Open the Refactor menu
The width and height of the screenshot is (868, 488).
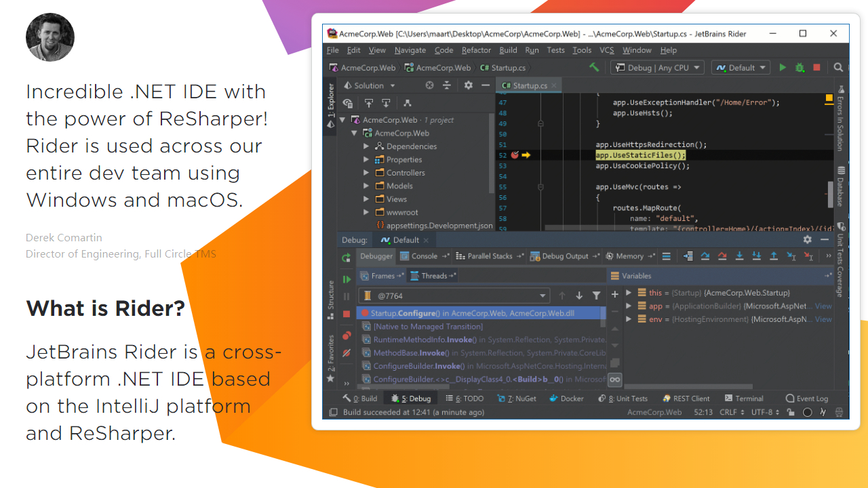476,50
